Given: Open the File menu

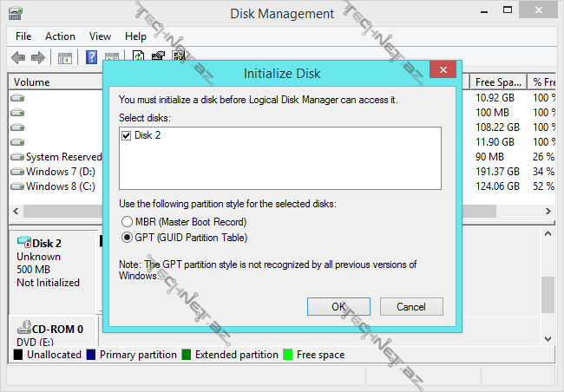Looking at the screenshot, I should coord(23,36).
